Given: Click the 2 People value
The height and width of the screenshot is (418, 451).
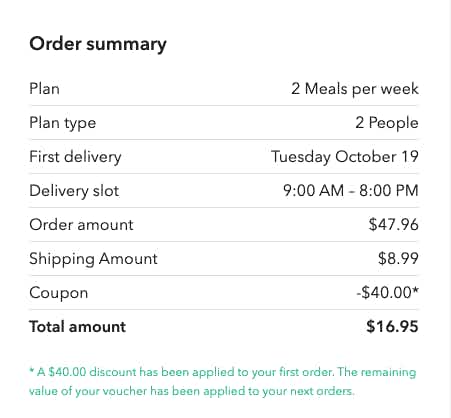Looking at the screenshot, I should coord(387,123).
